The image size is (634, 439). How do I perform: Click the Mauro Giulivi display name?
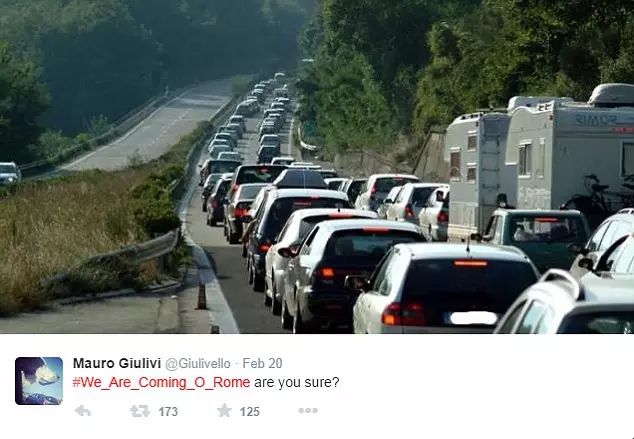coord(117,363)
